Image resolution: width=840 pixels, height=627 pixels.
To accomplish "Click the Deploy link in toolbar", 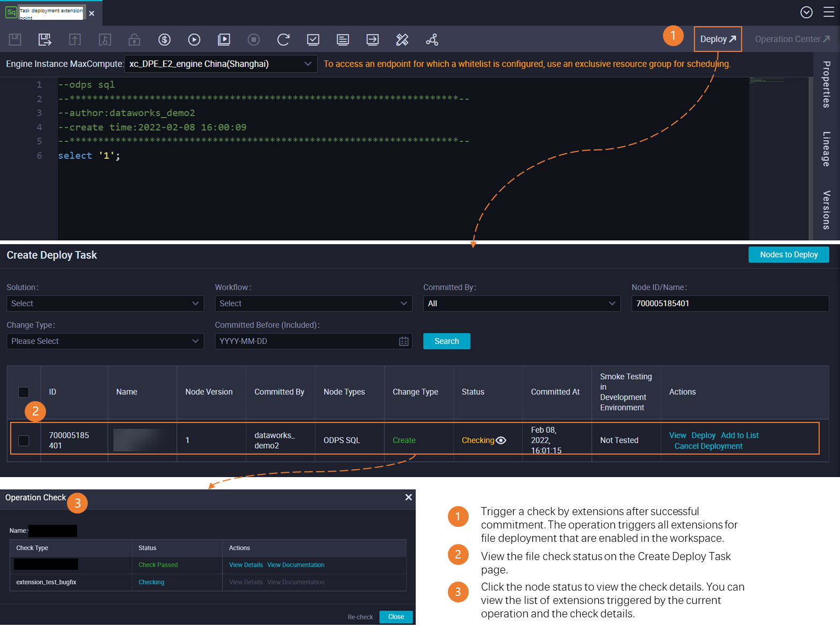I will click(x=718, y=39).
